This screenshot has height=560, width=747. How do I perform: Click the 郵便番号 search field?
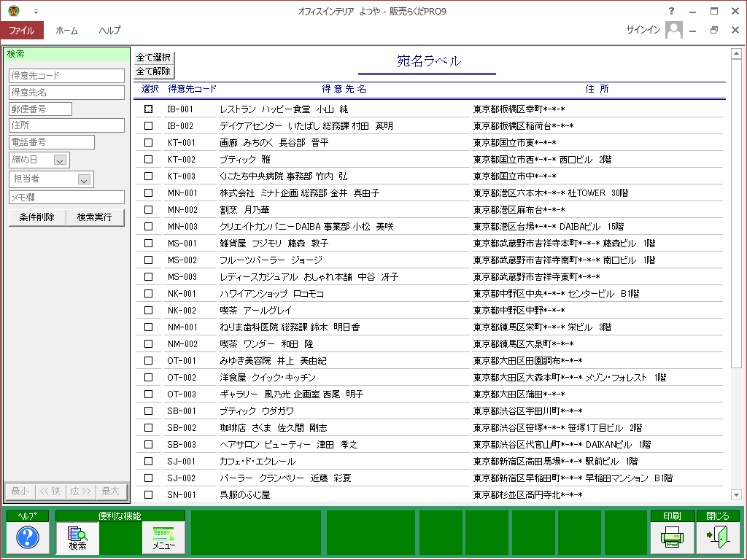[x=41, y=109]
